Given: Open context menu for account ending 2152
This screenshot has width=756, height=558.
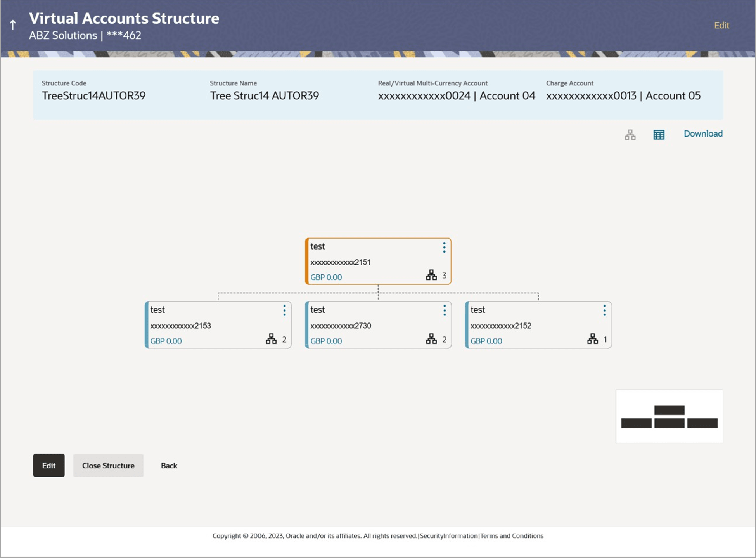Looking at the screenshot, I should click(604, 310).
